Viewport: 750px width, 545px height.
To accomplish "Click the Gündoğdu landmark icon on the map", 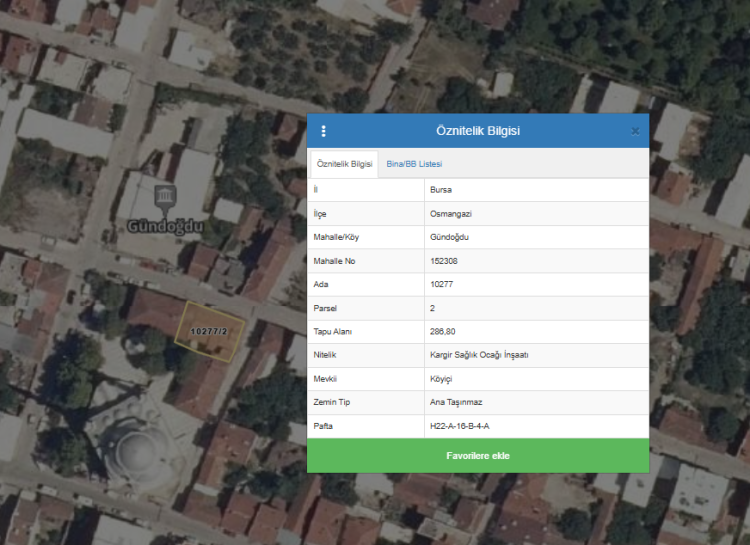I will 165,194.
